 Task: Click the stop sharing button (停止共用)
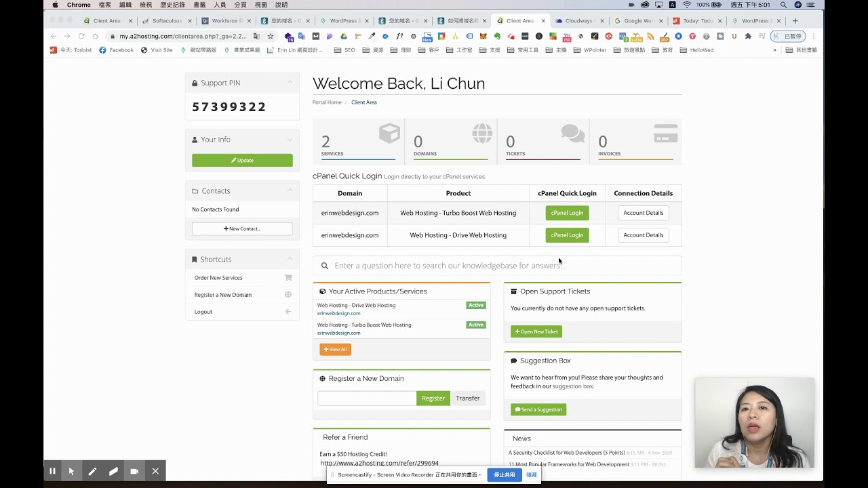coord(504,475)
